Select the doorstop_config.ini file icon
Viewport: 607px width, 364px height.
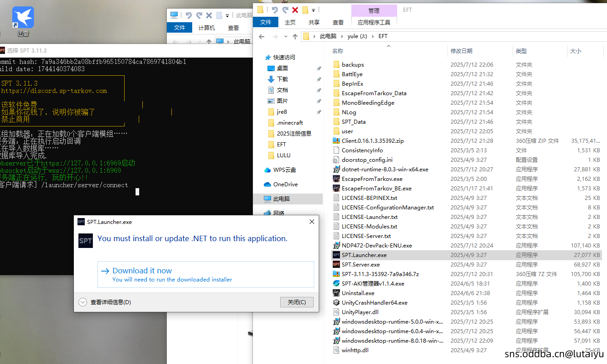336,160
